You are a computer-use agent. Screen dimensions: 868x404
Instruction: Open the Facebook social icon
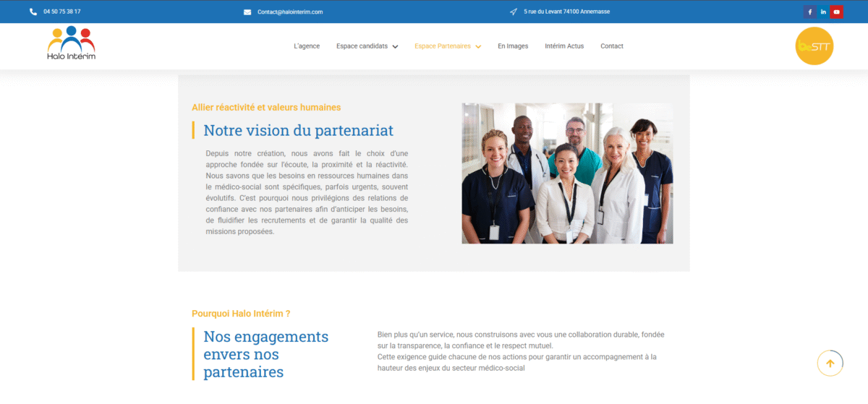[810, 12]
